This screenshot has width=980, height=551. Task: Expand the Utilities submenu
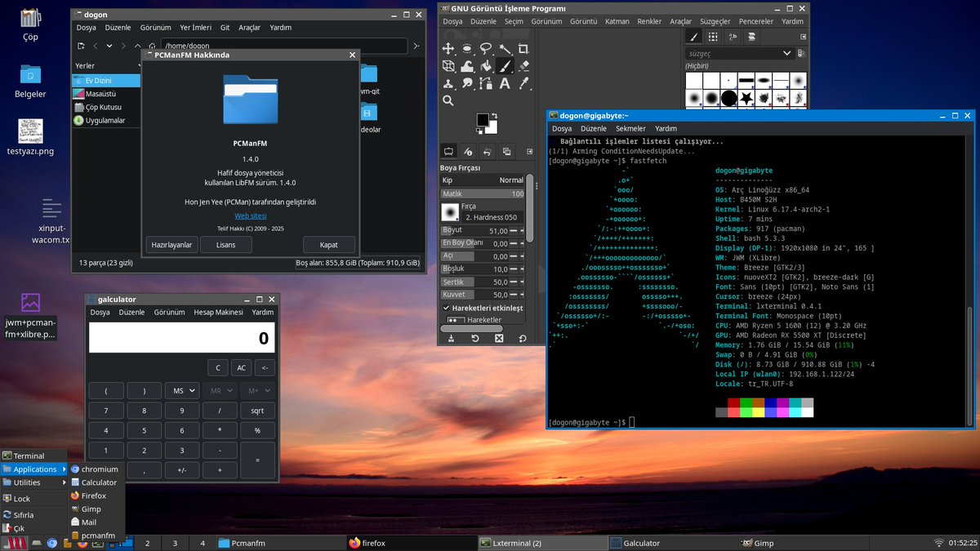34,482
